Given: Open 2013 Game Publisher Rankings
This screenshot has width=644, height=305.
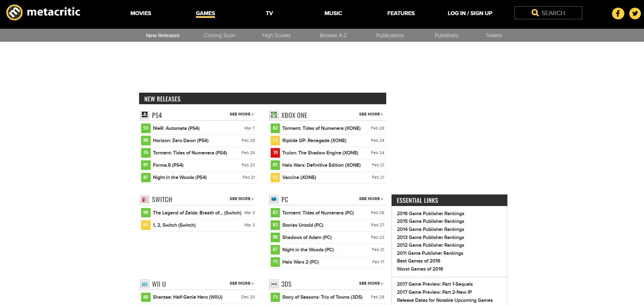Looking at the screenshot, I should click(x=431, y=237).
